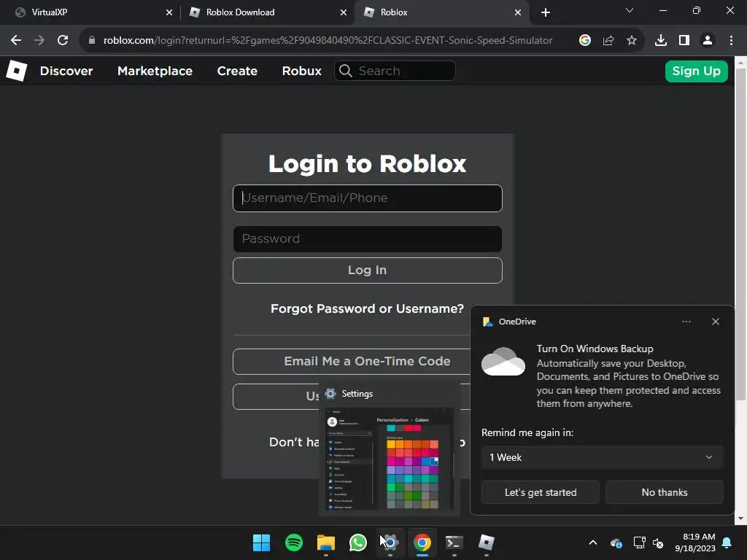This screenshot has height=560, width=747.
Task: Open the Discover menu item
Action: [x=66, y=71]
